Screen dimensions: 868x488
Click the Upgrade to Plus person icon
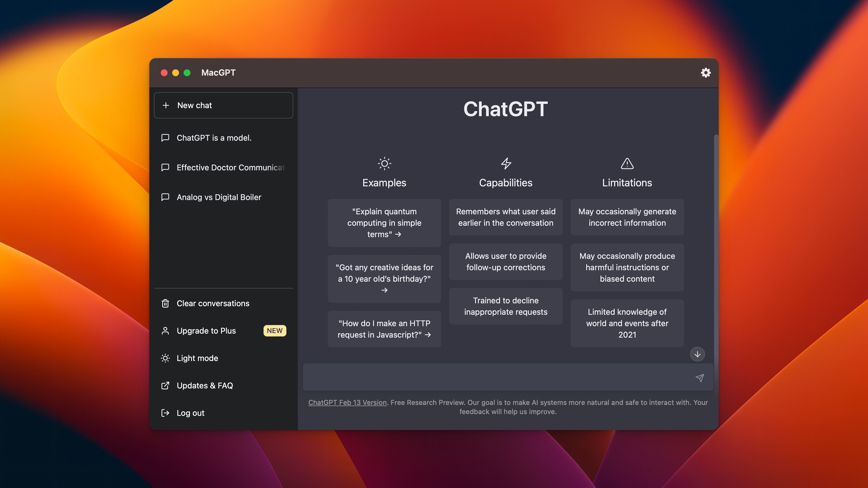[x=165, y=331]
